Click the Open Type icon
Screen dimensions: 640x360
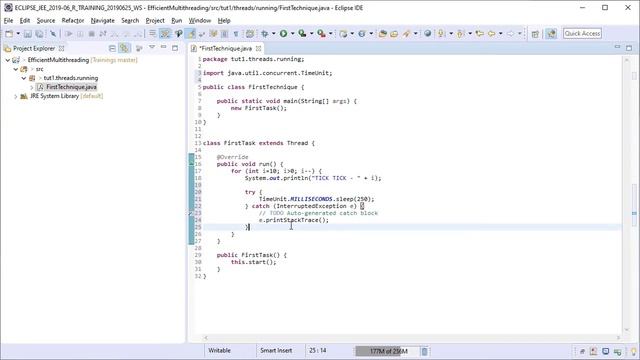(x=382, y=33)
